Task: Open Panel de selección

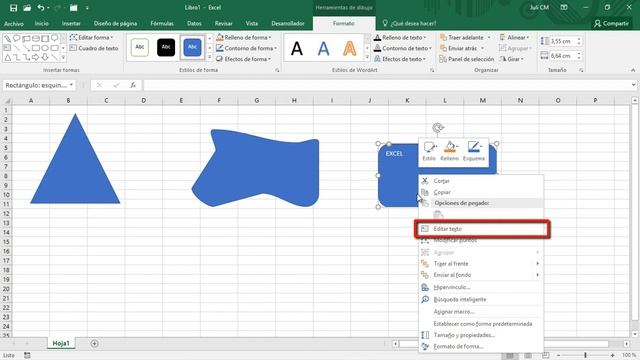Action: tap(467, 59)
